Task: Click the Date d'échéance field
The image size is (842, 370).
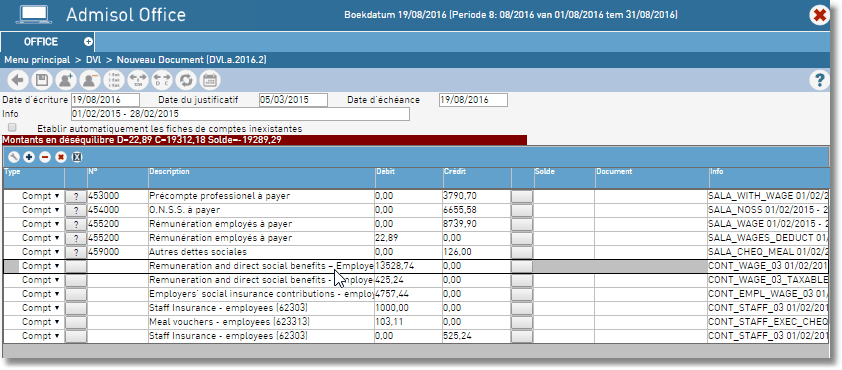Action: coord(473,100)
